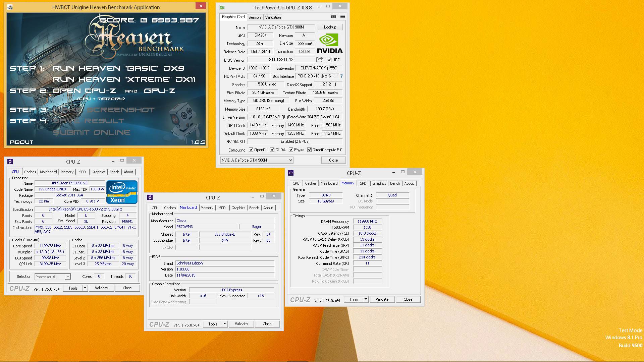The image size is (644, 362).
Task: Click the GPU Clock 1413 MHz field
Action: pos(258,125)
